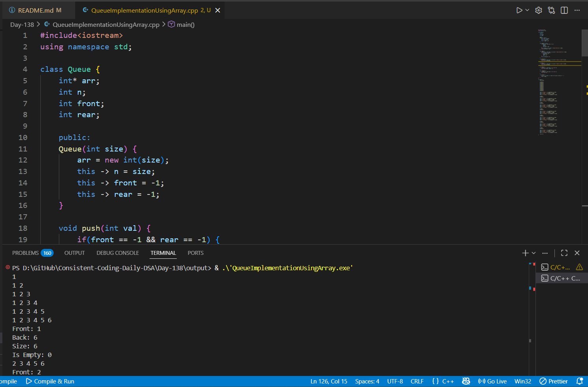Select the first C/C++ terminal with warning
Screen dimensions: 588x387
coord(560,267)
